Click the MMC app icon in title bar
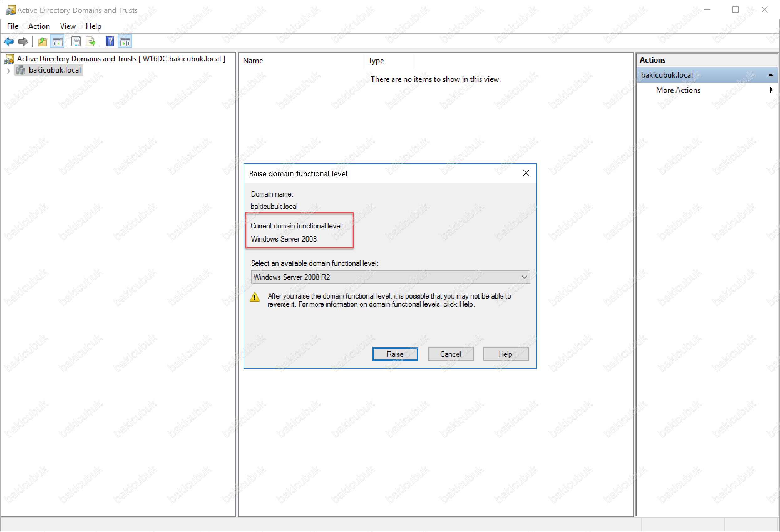 10,10
